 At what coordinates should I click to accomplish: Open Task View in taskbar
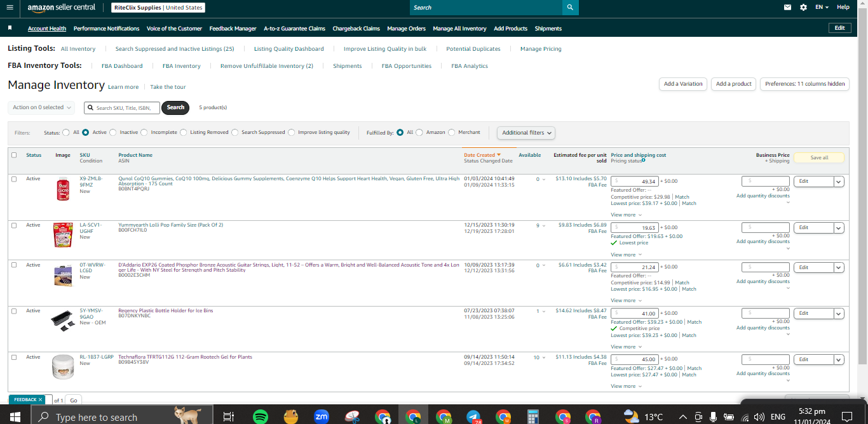point(228,417)
